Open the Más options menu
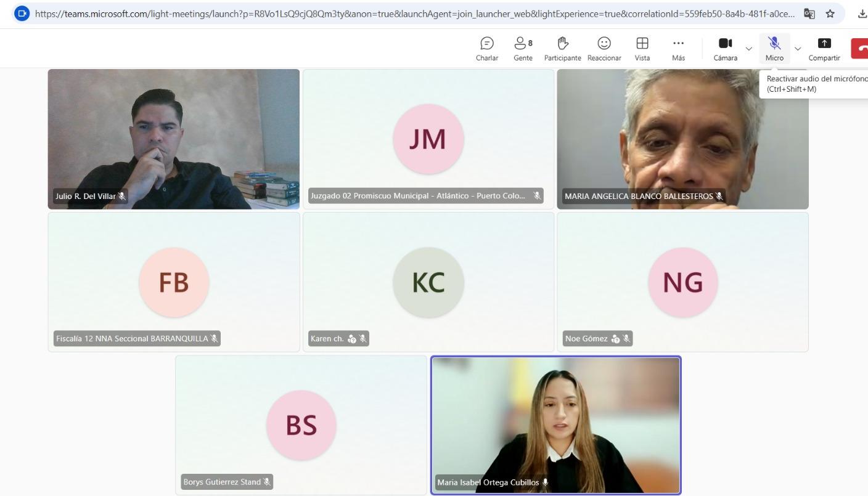 (x=678, y=49)
